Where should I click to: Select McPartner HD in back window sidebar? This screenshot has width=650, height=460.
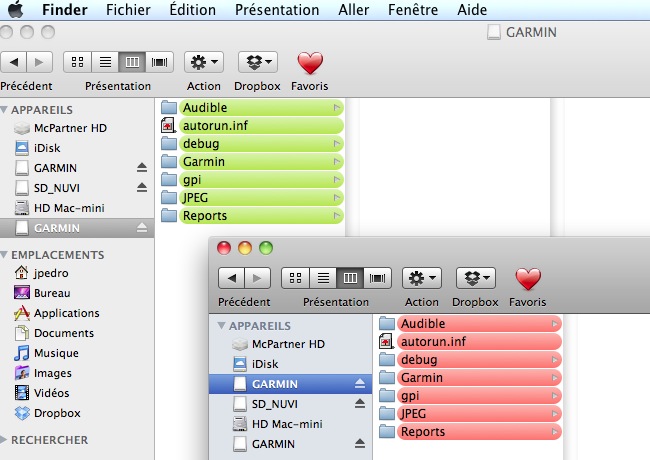77,128
